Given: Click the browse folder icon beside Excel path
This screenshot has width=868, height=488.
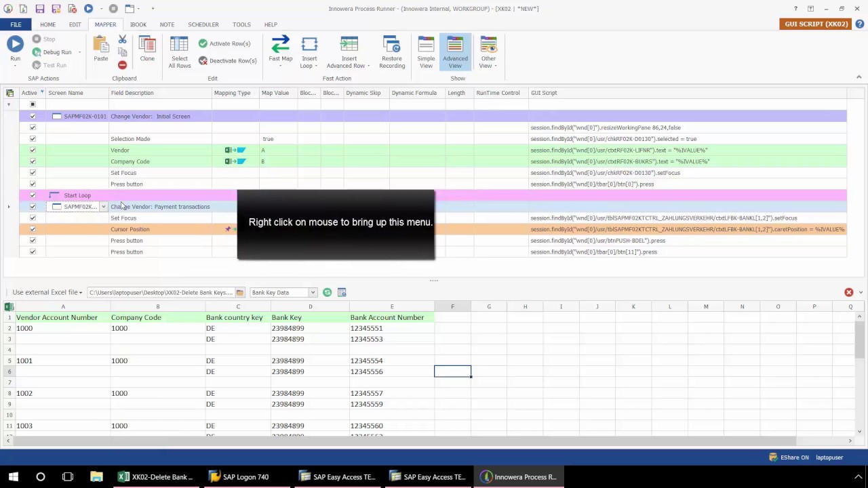Looking at the screenshot, I should (239, 293).
